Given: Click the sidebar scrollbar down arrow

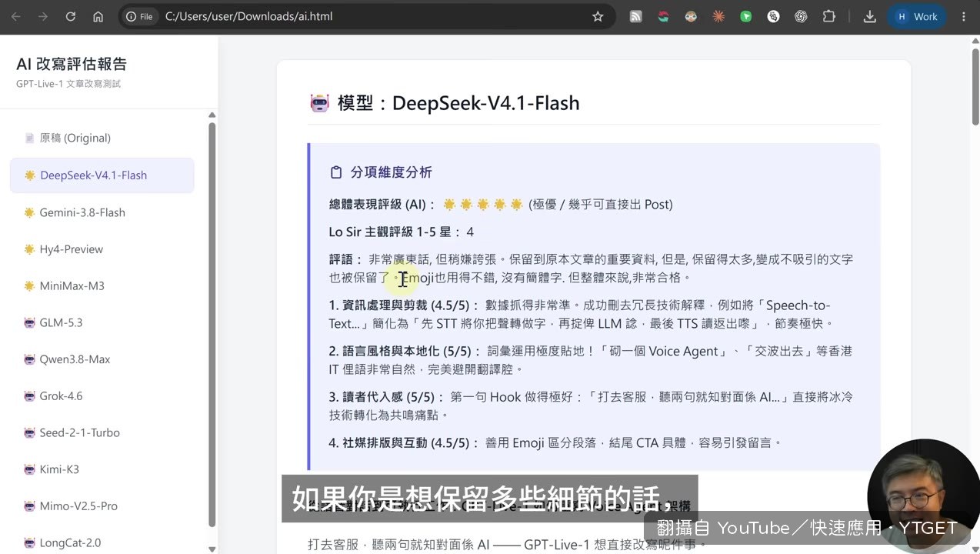Looking at the screenshot, I should 212,549.
